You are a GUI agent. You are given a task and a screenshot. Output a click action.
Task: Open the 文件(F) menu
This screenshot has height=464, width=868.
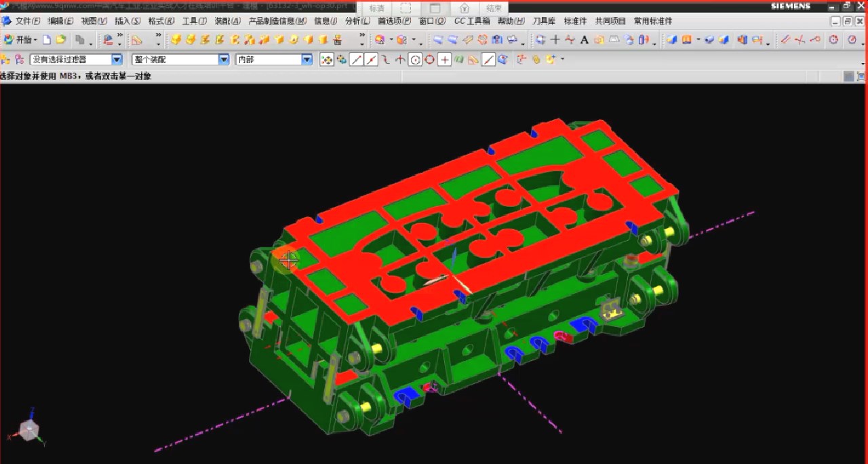pos(27,21)
